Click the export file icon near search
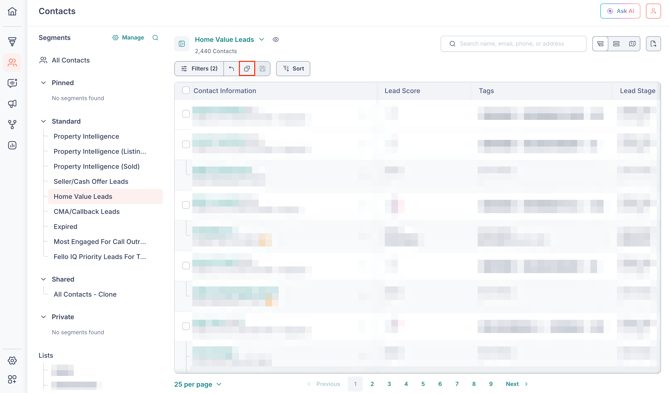This screenshot has height=393, width=670. tap(653, 44)
